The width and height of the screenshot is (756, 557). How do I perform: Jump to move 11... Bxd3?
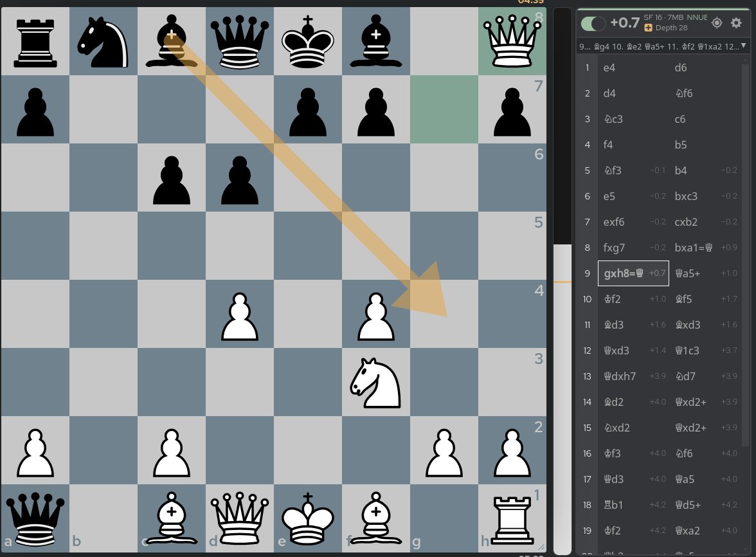705,325
